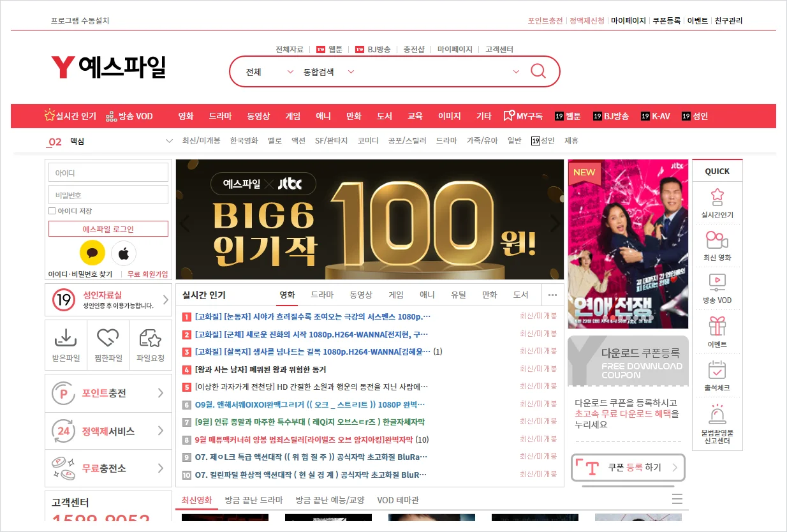Viewport: 787px width, 532px height.
Task: Click the 예스파일 logo
Action: (x=108, y=68)
